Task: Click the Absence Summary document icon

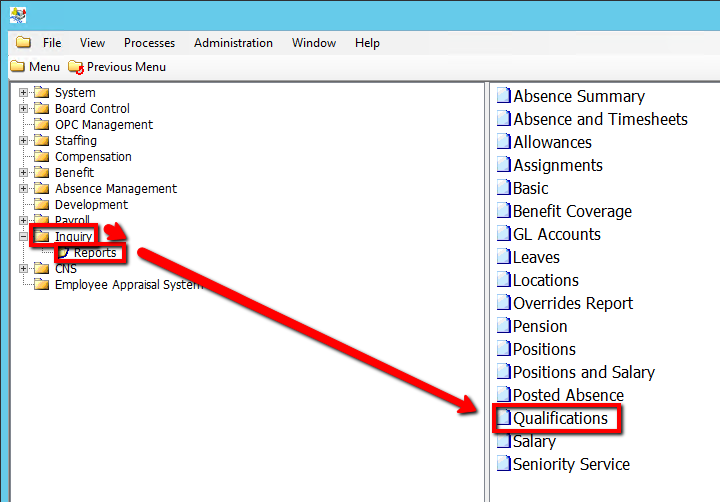Action: click(505, 96)
